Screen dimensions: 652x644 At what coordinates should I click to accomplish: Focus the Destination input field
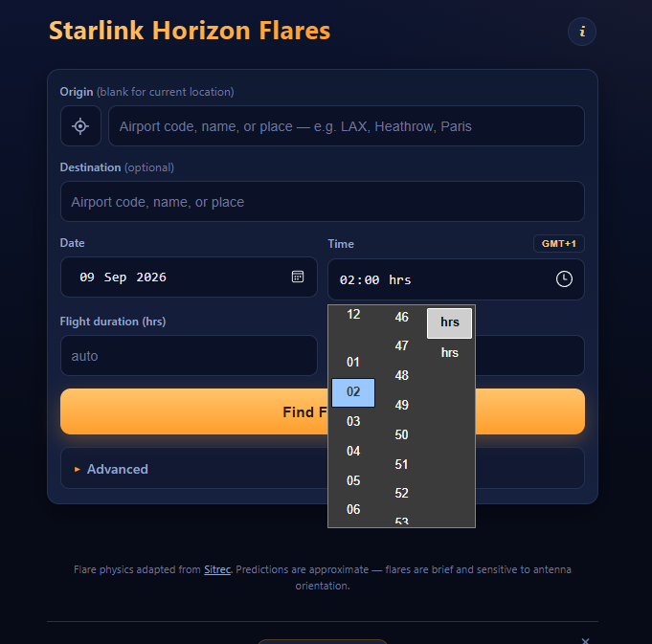click(x=323, y=202)
